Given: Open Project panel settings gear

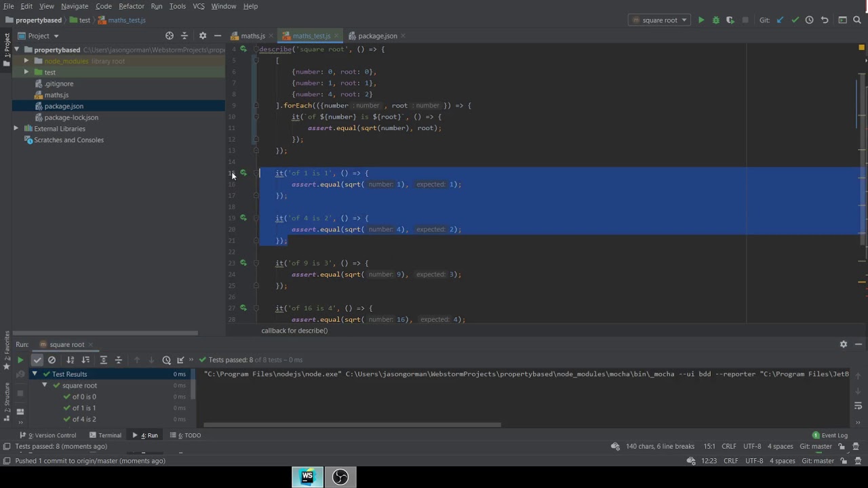Looking at the screenshot, I should click(202, 36).
